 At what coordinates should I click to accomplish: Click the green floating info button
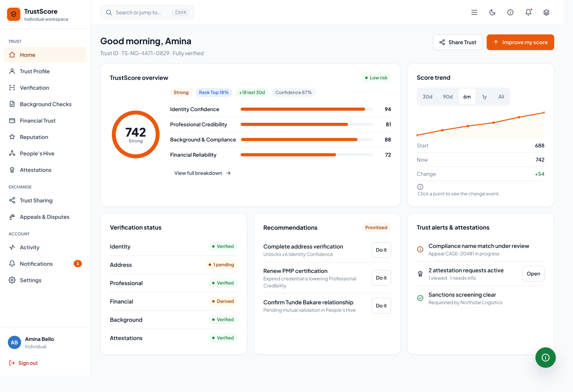pyautogui.click(x=546, y=358)
